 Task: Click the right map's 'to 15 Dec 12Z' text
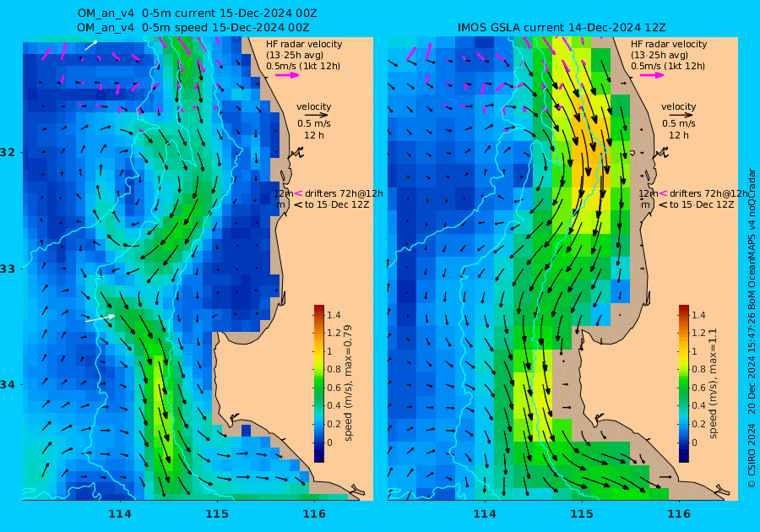click(x=702, y=204)
